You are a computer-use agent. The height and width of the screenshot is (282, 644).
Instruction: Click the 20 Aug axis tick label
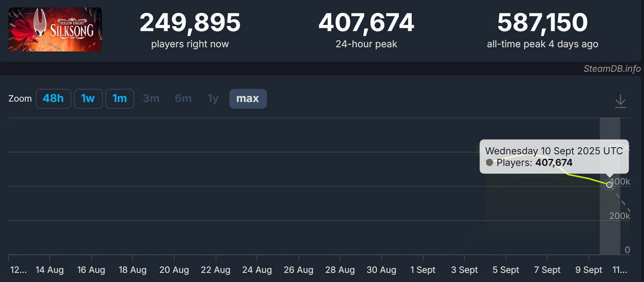[174, 270]
